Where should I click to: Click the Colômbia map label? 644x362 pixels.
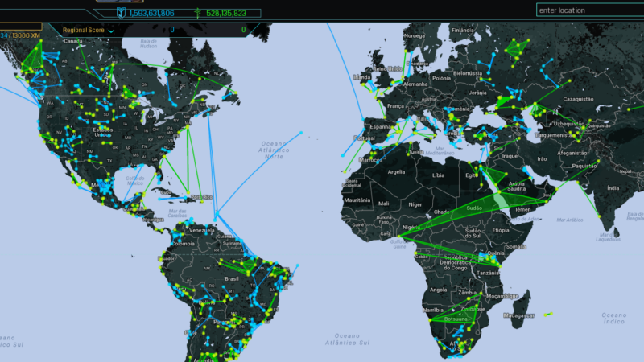pos(184,244)
